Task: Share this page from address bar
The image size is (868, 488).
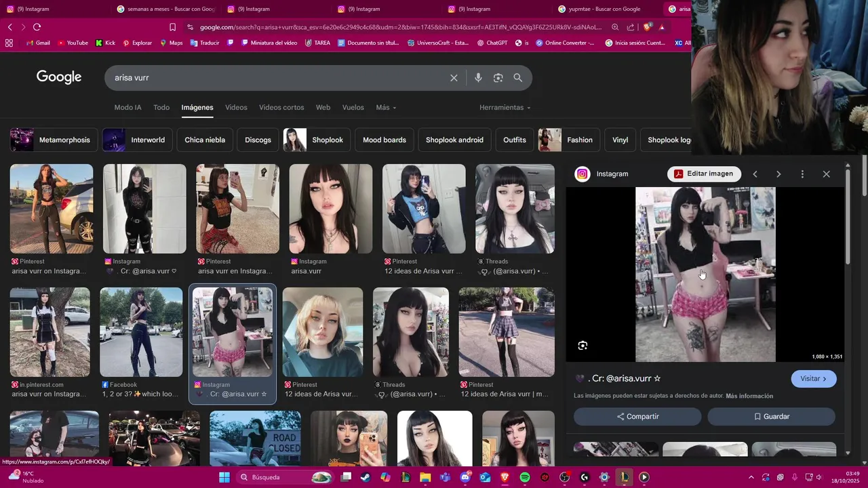Action: point(631,27)
